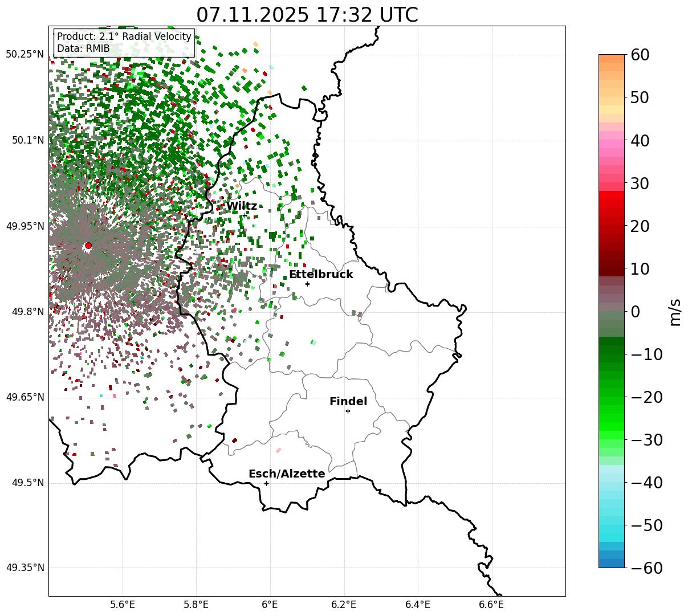The width and height of the screenshot is (688, 616).
Task: Click the Wiltz station cross marker
Action: pyautogui.click(x=245, y=215)
